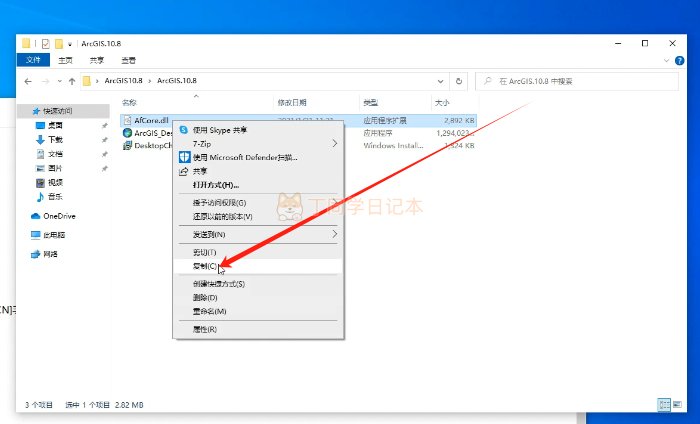
Task: Click the Microsoft Defender scan shield icon
Action: pos(184,157)
